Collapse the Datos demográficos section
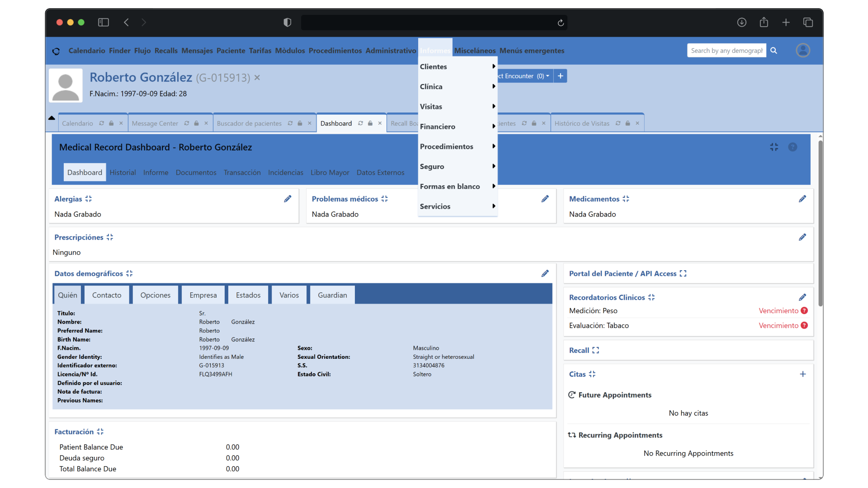The width and height of the screenshot is (868, 488). 129,274
